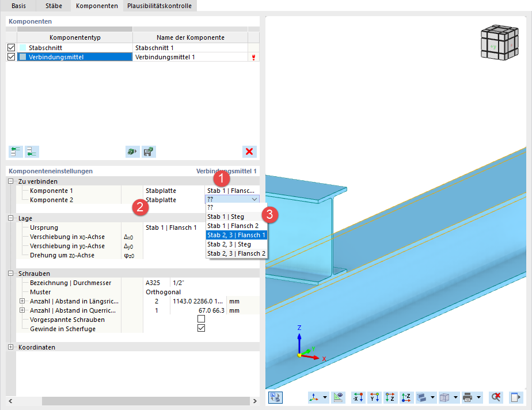Click the navigation cube in the viewport
Image resolution: width=532 pixels, height=410 pixels.
click(499, 43)
